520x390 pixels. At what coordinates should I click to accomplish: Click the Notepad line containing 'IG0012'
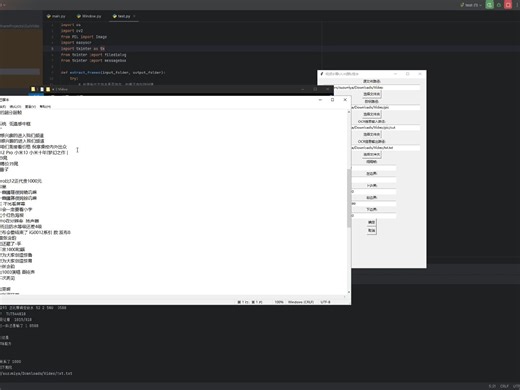(35, 232)
